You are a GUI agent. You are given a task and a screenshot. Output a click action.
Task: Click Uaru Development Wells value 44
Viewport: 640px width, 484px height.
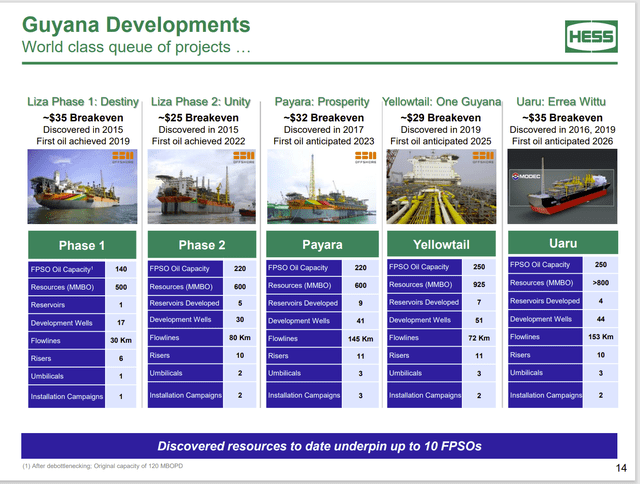tap(600, 319)
